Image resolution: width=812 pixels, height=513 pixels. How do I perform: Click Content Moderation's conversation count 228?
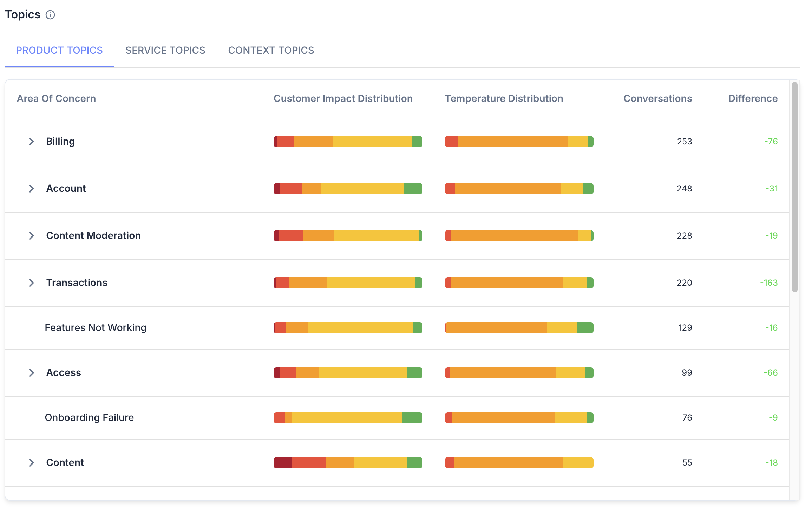685,236
